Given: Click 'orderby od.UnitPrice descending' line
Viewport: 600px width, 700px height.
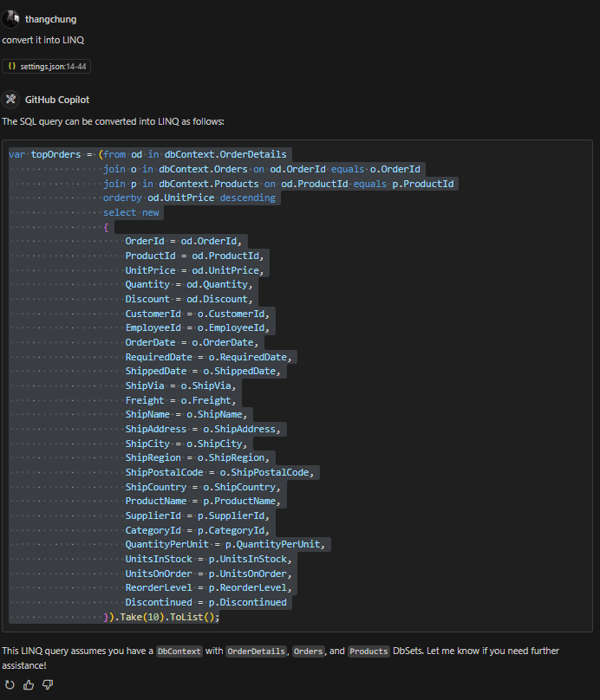Looking at the screenshot, I should [x=189, y=198].
